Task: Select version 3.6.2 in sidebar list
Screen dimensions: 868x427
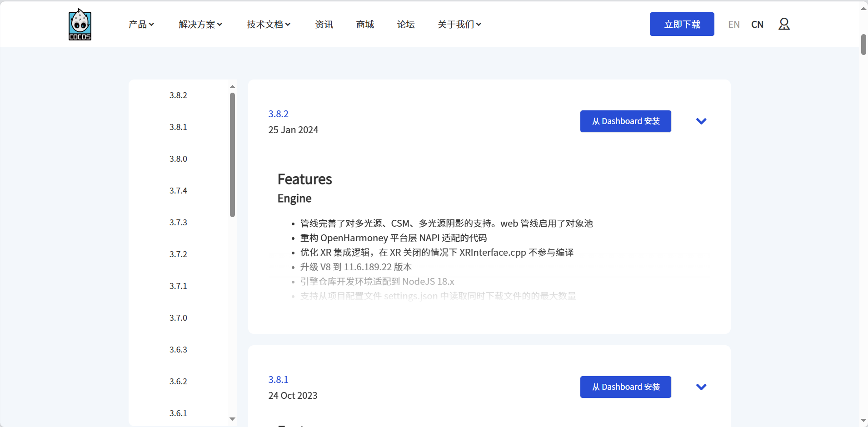Action: (x=178, y=382)
